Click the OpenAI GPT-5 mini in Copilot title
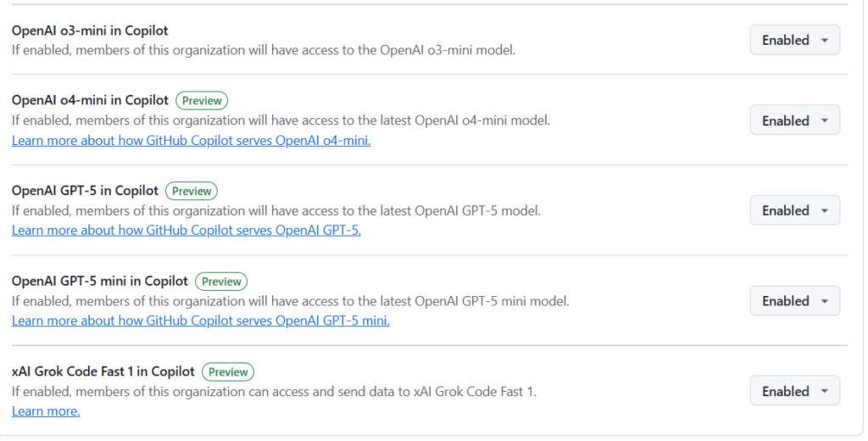Viewport: 868px width, 441px height. coord(100,281)
